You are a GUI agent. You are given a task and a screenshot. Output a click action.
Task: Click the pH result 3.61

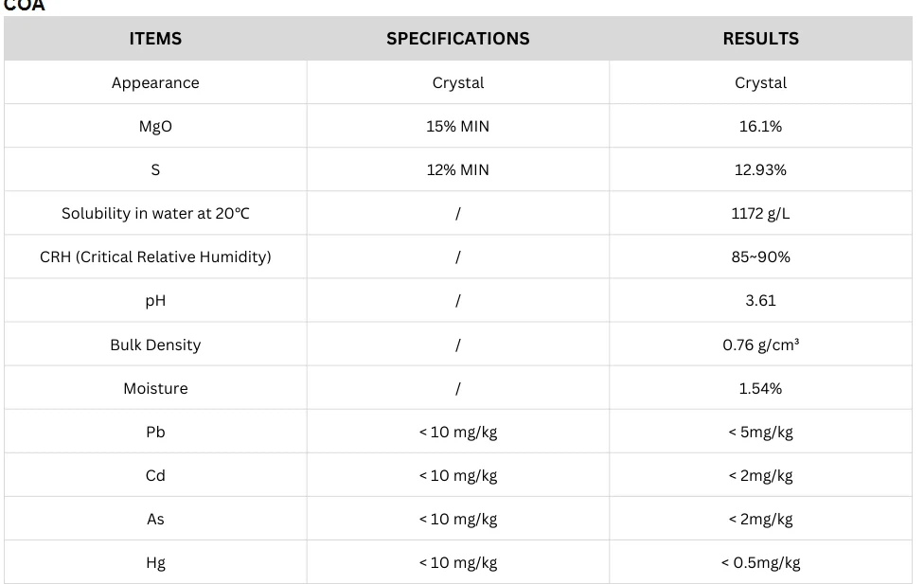[x=760, y=300]
